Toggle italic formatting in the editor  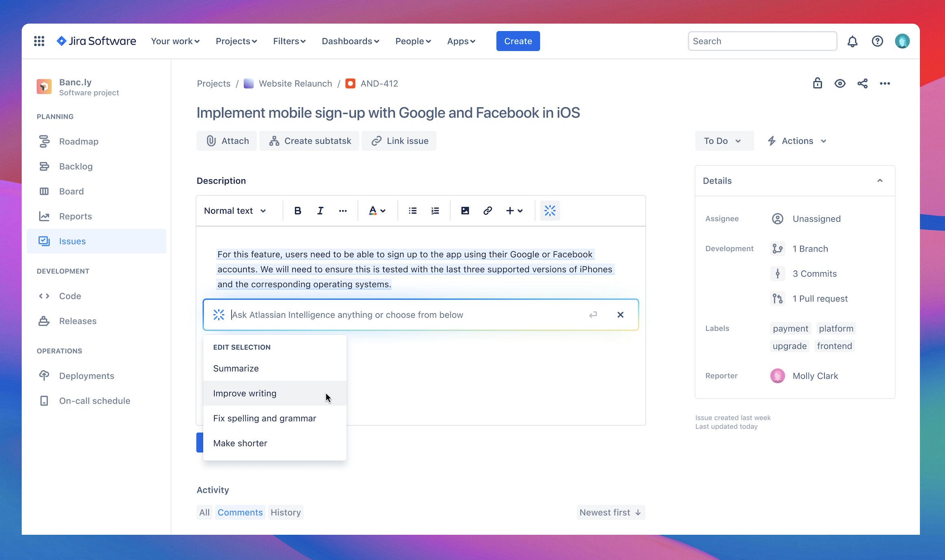coord(320,211)
